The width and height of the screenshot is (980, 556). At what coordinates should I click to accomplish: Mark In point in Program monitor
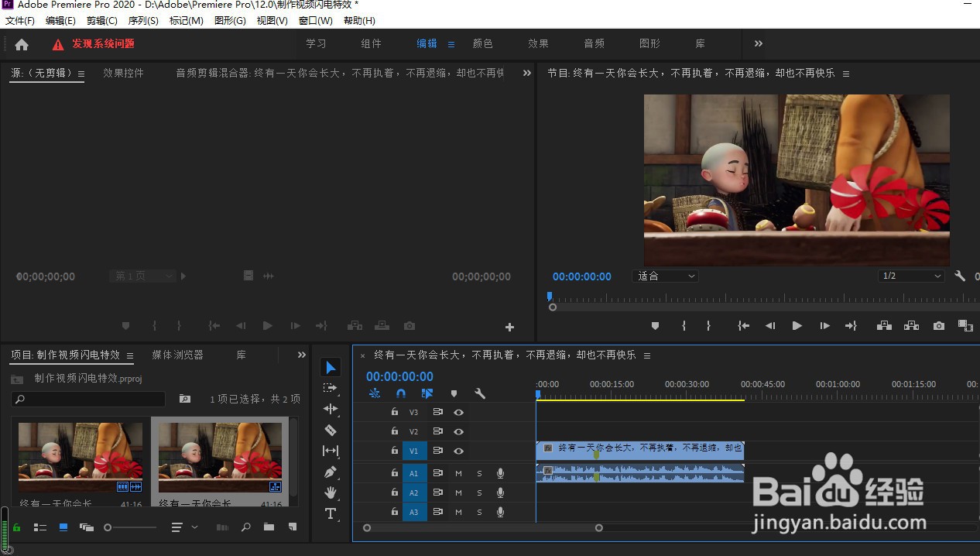click(684, 326)
